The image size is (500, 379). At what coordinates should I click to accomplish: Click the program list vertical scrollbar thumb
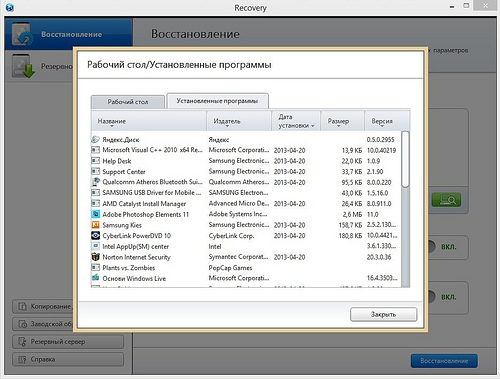click(x=405, y=159)
